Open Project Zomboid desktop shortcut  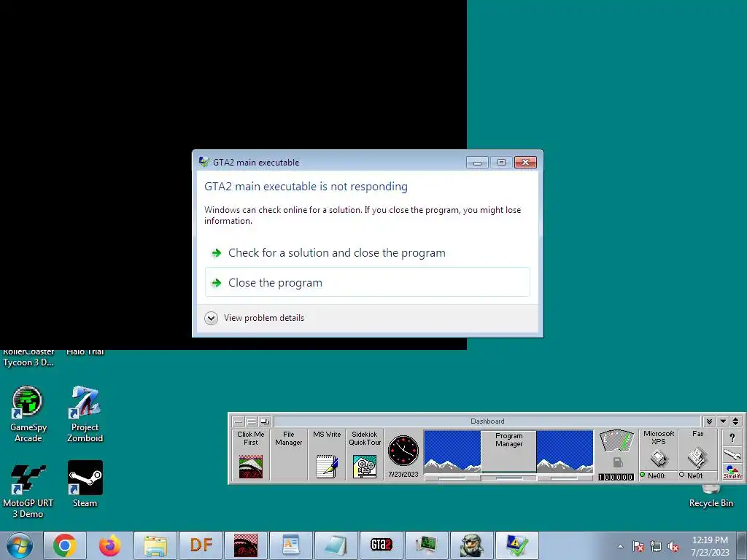[x=85, y=414]
